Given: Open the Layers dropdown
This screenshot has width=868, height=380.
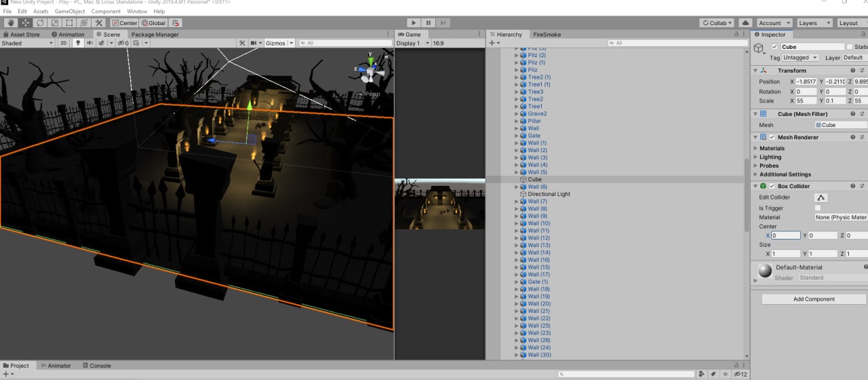Looking at the screenshot, I should 814,23.
